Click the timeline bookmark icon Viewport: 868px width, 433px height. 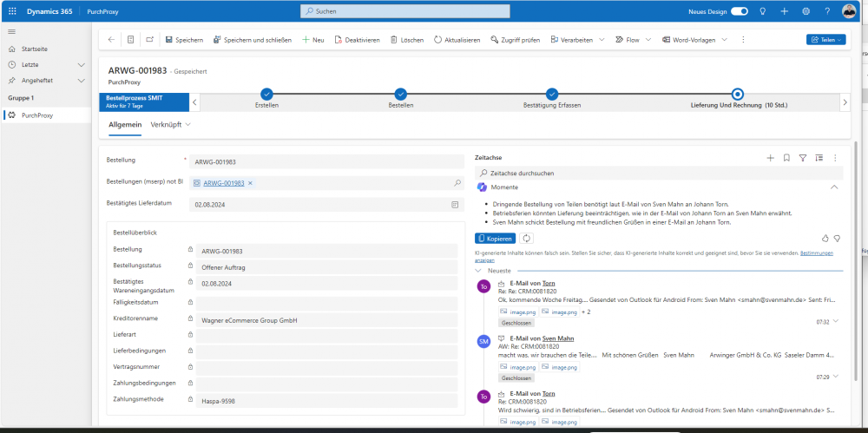click(x=786, y=158)
